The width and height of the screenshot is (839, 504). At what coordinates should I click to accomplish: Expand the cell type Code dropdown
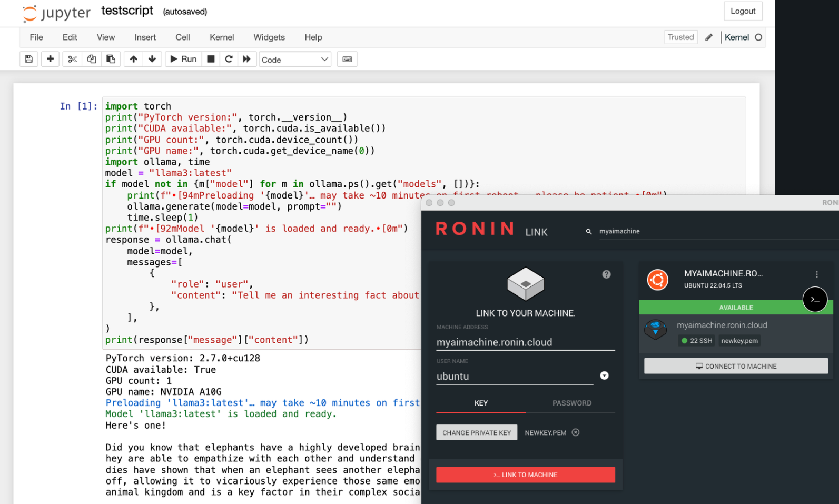click(x=295, y=60)
